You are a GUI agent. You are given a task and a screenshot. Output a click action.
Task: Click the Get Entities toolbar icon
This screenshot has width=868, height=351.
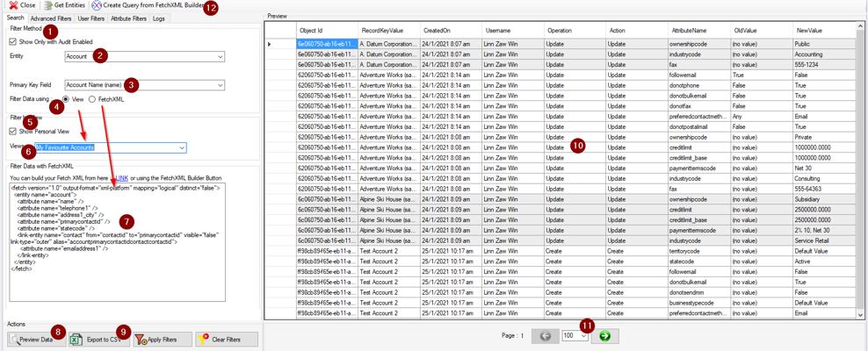[47, 5]
